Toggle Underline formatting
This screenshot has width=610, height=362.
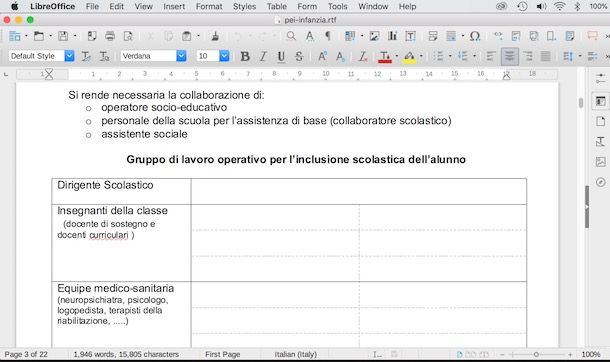[281, 56]
